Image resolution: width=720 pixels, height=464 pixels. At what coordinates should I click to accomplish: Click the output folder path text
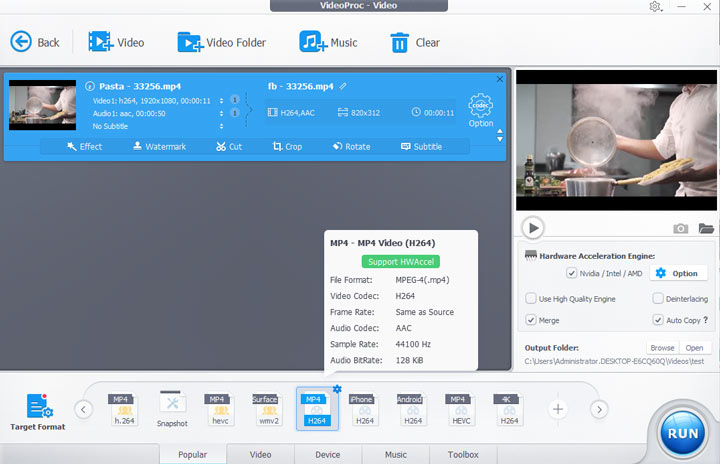click(x=614, y=362)
